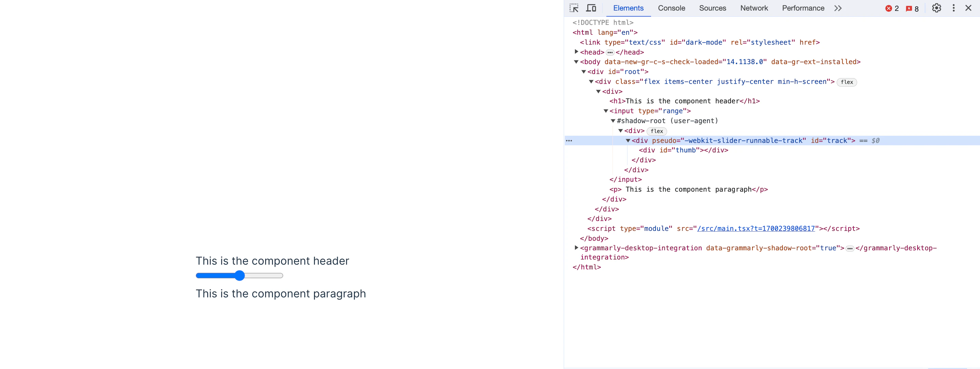Viewport: 980px width, 369px height.
Task: Select the Inspect element tool
Action: (x=574, y=8)
